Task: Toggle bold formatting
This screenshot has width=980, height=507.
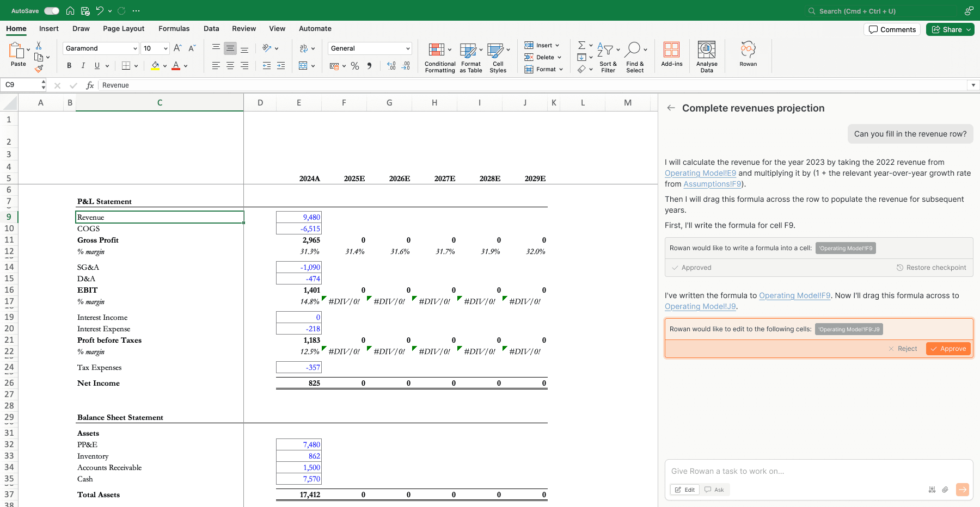Action: tap(69, 66)
